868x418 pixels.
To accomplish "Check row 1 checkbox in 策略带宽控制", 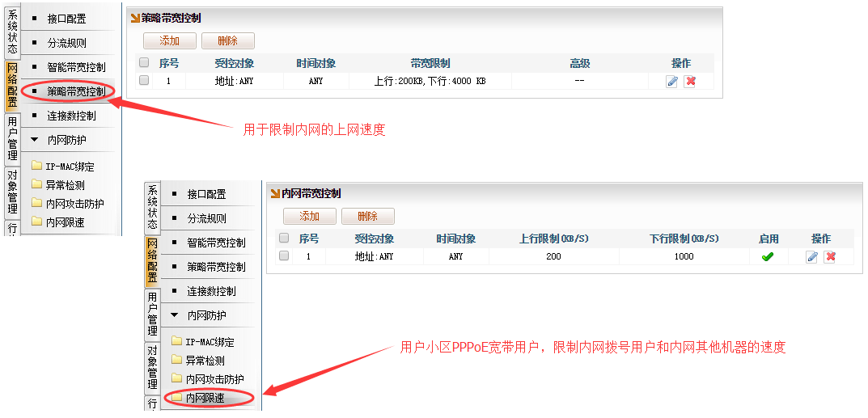I will tap(144, 81).
